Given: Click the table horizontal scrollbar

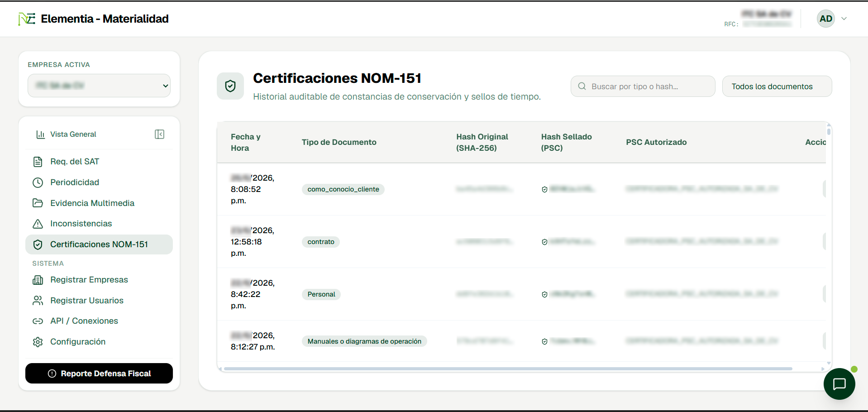Looking at the screenshot, I should [508, 369].
